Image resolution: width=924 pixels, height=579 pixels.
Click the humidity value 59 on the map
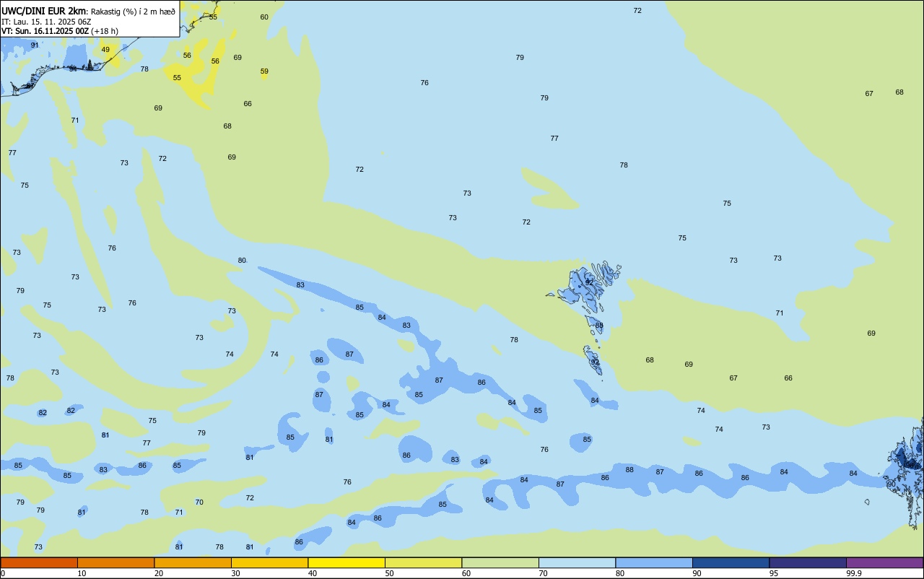point(264,71)
